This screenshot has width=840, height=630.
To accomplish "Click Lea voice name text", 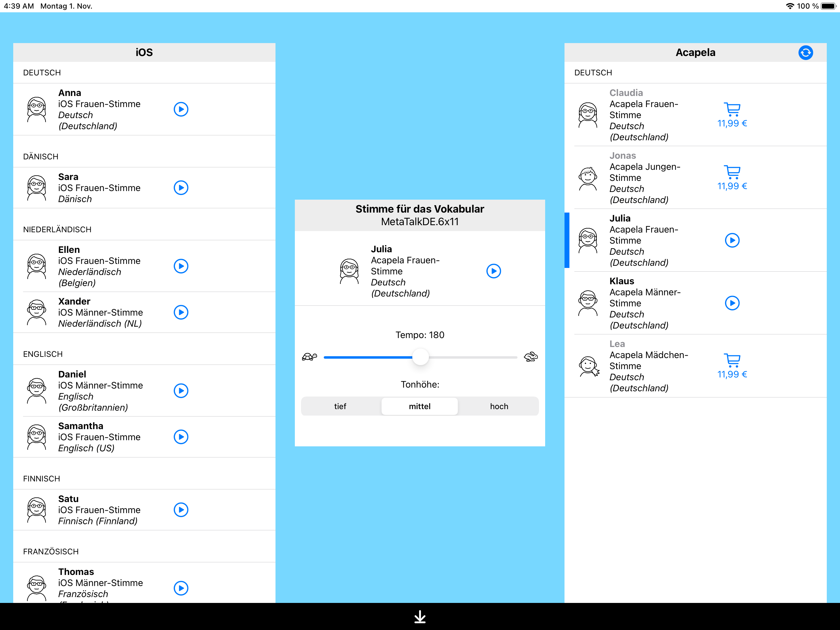I will [x=617, y=344].
